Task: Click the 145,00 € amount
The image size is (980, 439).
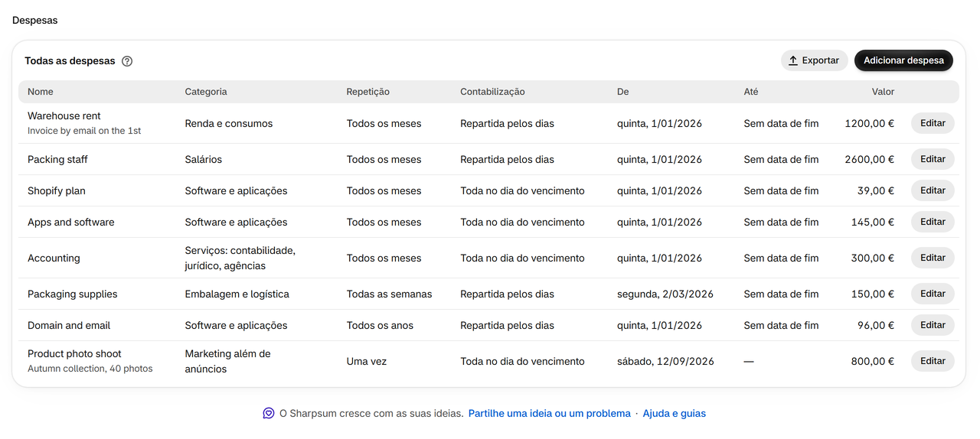Action: coord(873,222)
